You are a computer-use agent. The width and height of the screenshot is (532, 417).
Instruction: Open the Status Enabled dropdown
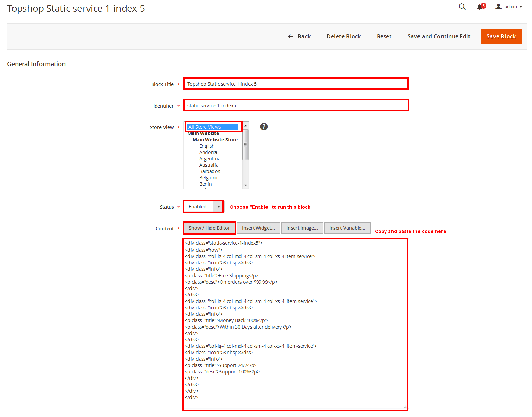click(204, 207)
